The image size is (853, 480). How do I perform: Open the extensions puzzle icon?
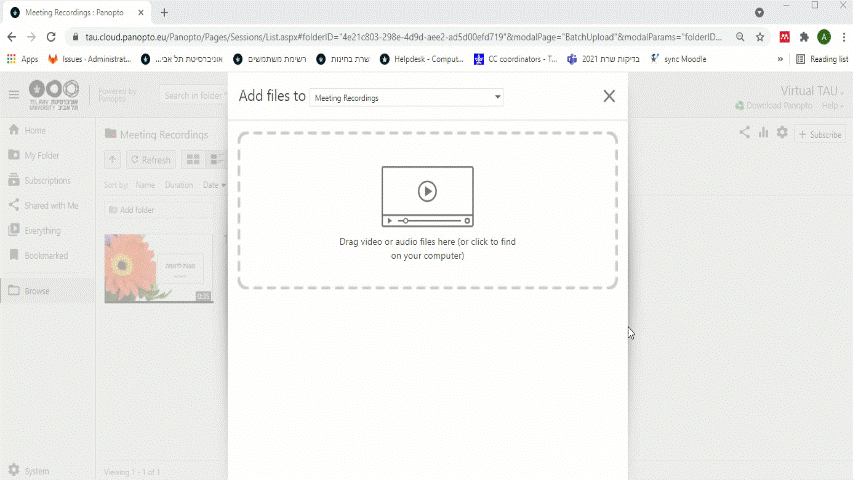[x=804, y=37]
